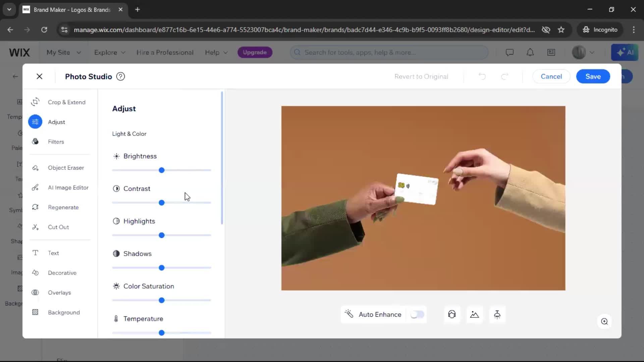The width and height of the screenshot is (644, 362).
Task: Open the news feed panel icon
Action: 551,52
